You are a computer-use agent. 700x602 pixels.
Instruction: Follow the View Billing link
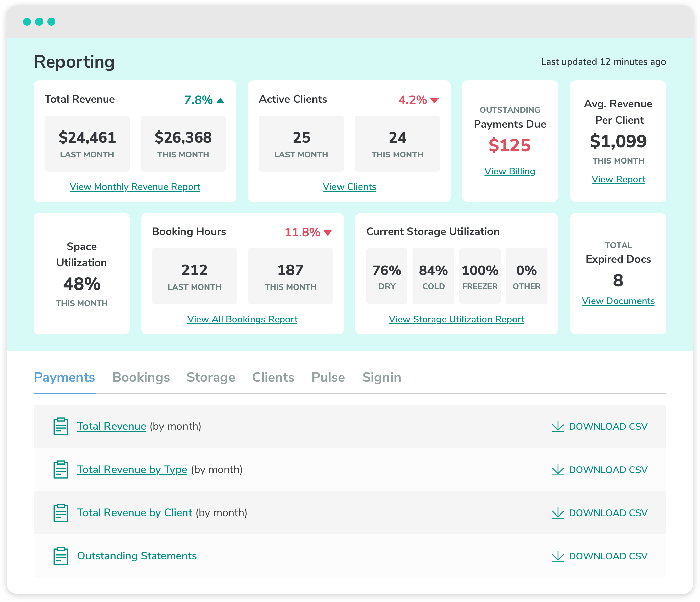[510, 171]
